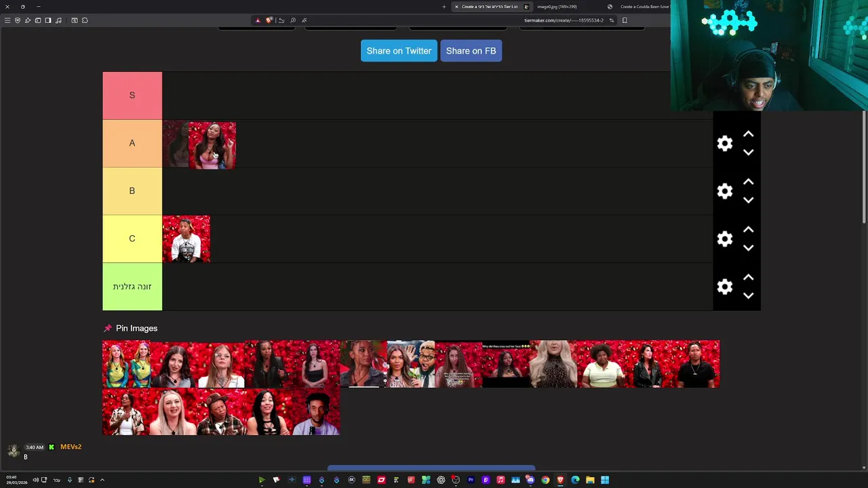Click the red triangle rewards icon

click(258, 20)
